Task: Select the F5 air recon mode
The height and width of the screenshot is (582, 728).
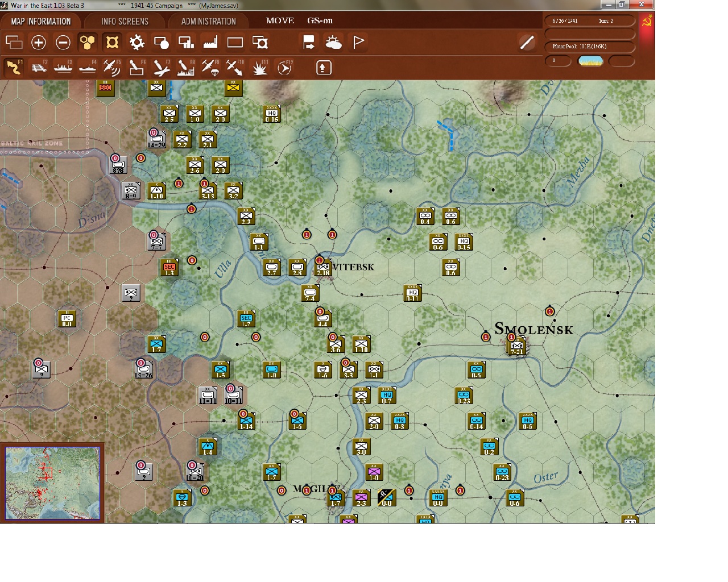Action: tap(112, 67)
